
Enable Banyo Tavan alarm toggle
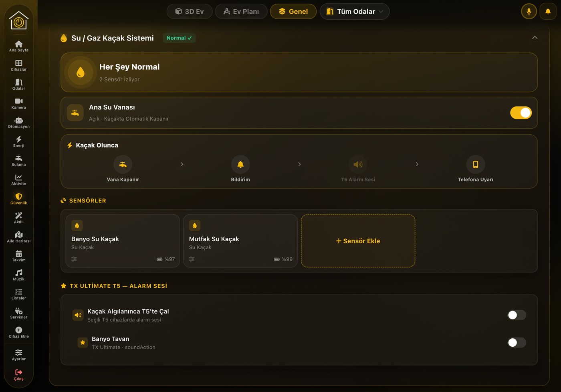[x=517, y=342]
